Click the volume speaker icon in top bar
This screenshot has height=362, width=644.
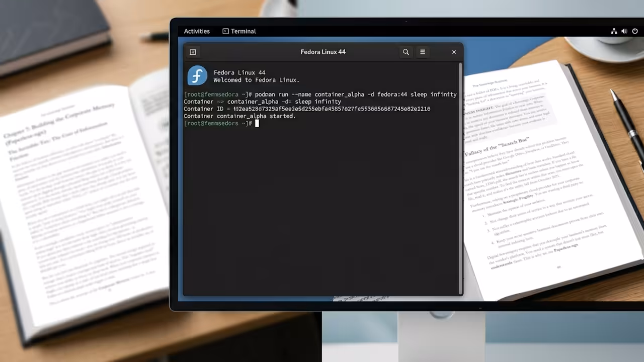pyautogui.click(x=624, y=31)
